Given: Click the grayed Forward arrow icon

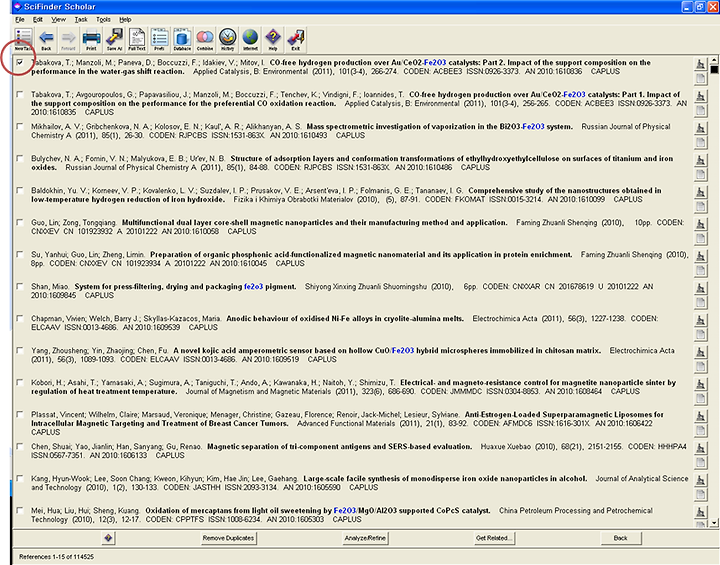Looking at the screenshot, I should [x=68, y=40].
